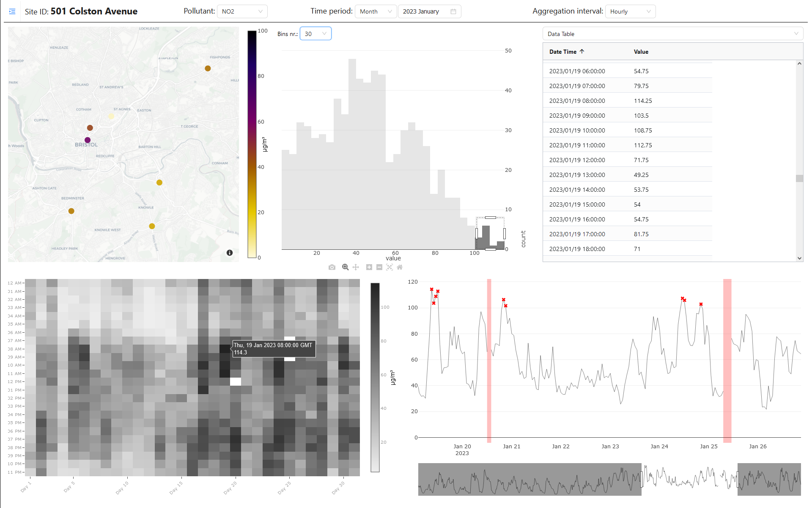Click map info attribution icon
Image resolution: width=812 pixels, height=508 pixels.
pos(230,253)
